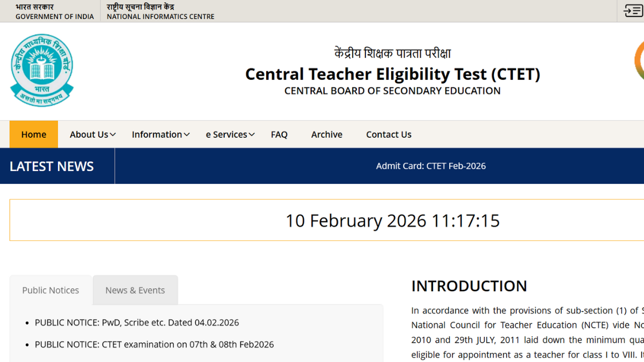Click the Government of India link

point(54,11)
